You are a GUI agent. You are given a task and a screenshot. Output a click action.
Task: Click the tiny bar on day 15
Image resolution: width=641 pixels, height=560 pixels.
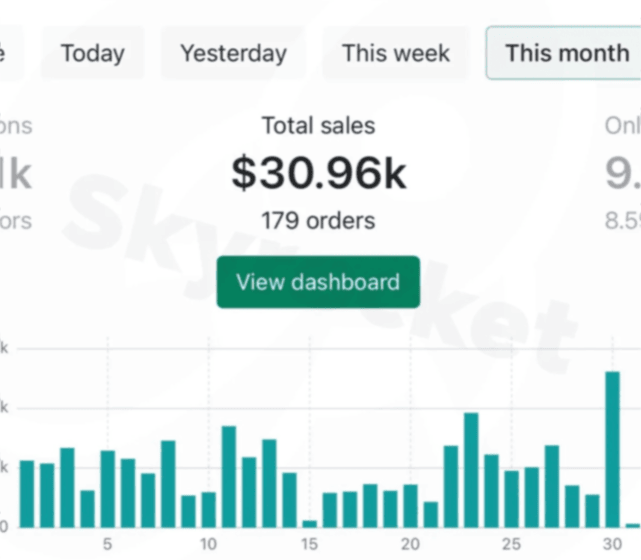tap(310, 522)
